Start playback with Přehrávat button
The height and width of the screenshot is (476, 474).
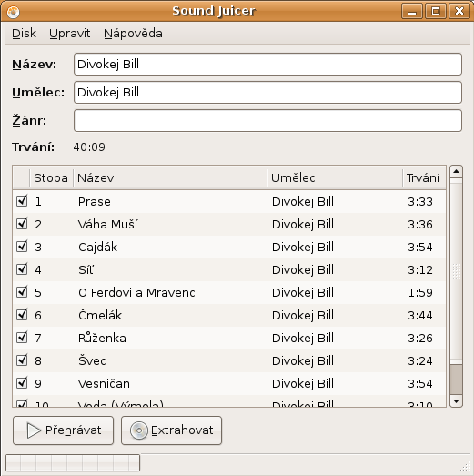click(63, 430)
